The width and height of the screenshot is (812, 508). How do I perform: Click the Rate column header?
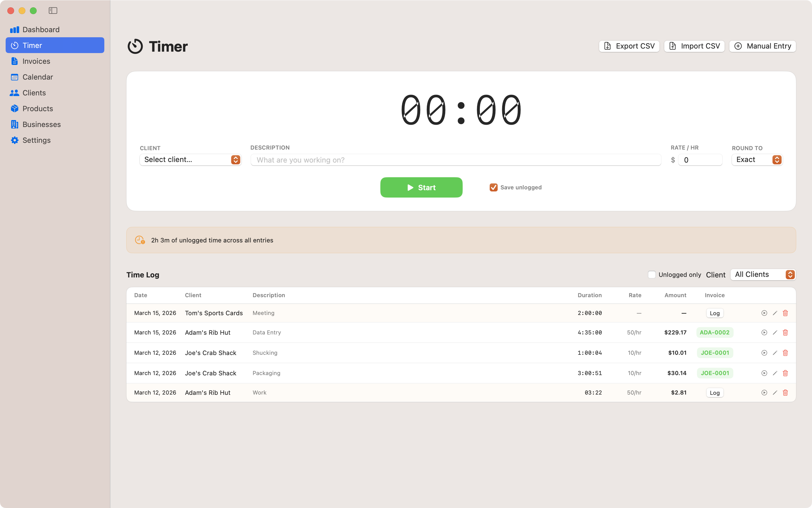pyautogui.click(x=635, y=295)
